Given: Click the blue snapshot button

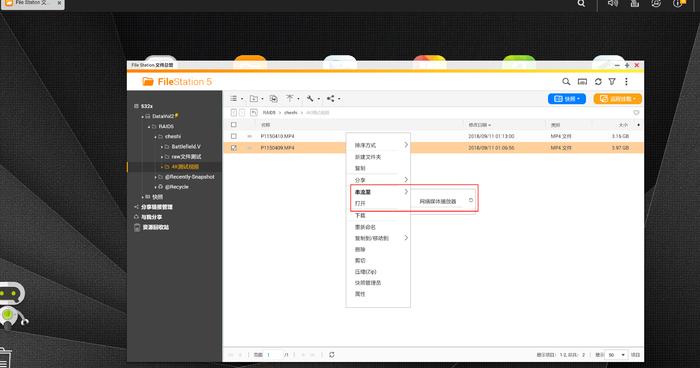Looking at the screenshot, I should [x=567, y=99].
